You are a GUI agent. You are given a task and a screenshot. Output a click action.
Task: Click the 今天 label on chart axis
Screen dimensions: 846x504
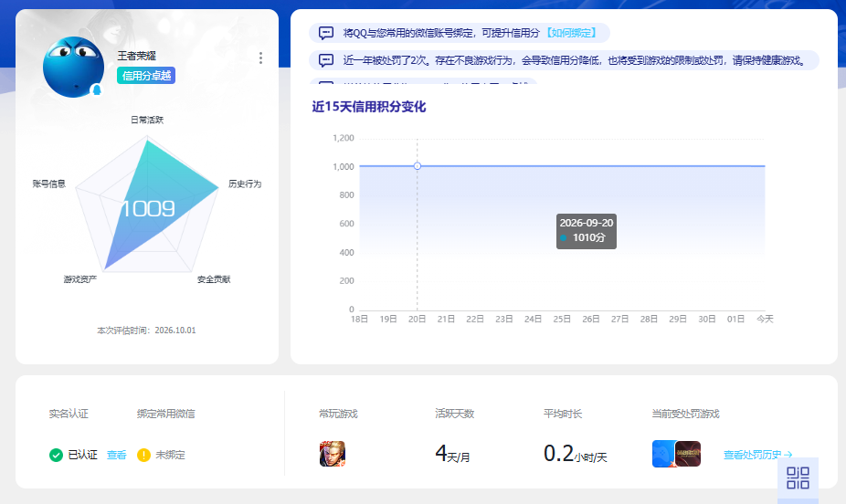pyautogui.click(x=765, y=320)
